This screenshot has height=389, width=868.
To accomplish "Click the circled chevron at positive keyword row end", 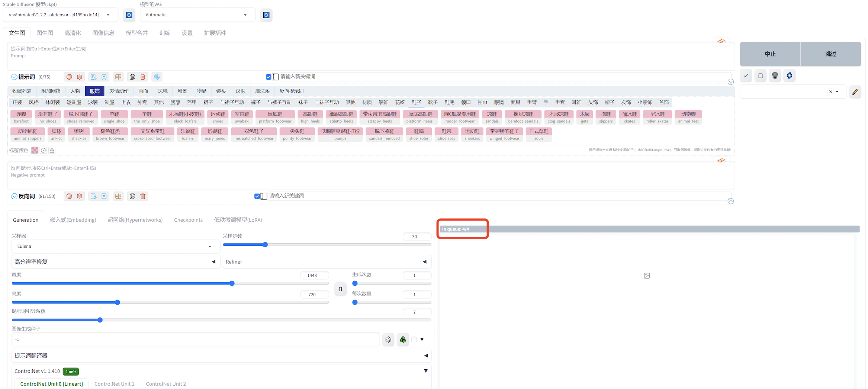I will pos(731,82).
